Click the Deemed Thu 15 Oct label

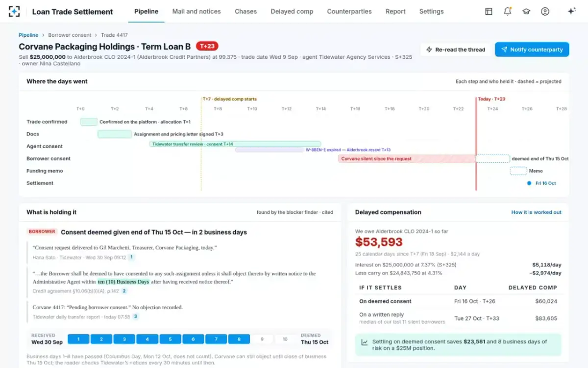click(315, 339)
